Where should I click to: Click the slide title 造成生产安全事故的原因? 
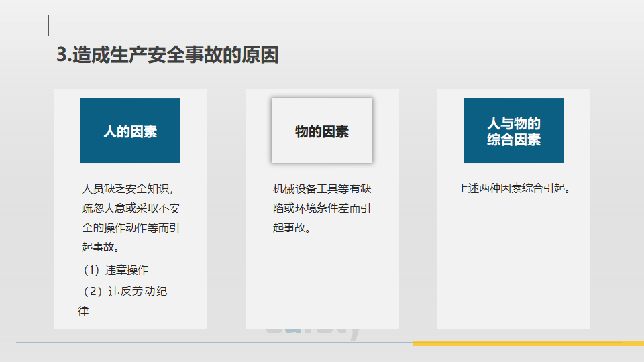[167, 55]
